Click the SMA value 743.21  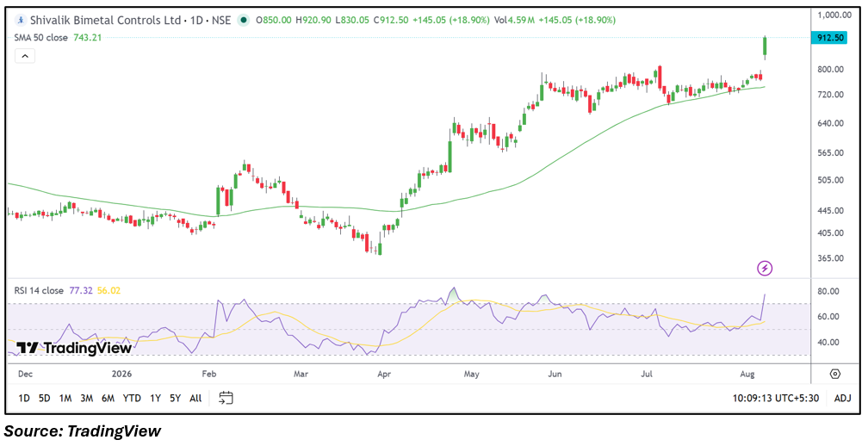click(x=88, y=38)
